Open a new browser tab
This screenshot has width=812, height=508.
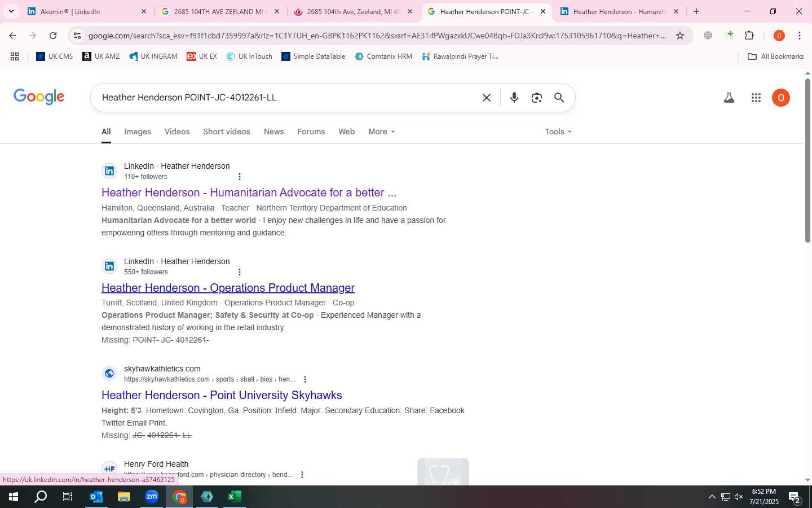(x=696, y=11)
